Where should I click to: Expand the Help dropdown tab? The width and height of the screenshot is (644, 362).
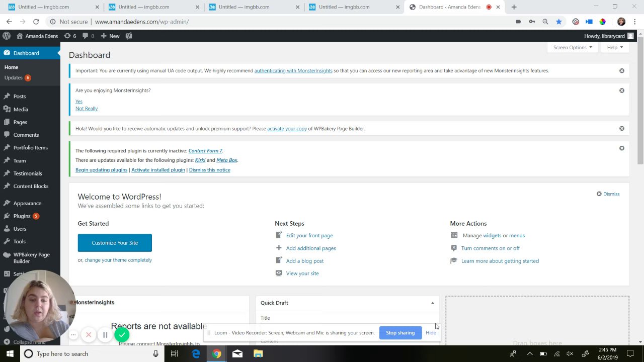615,47
